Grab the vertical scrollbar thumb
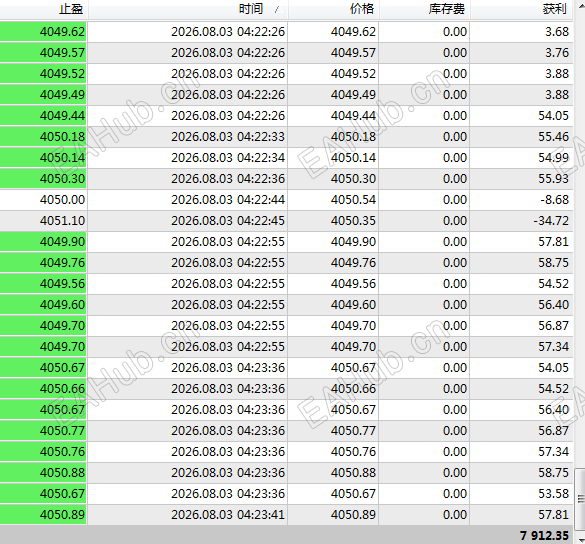This screenshot has width=585, height=544. (581, 499)
